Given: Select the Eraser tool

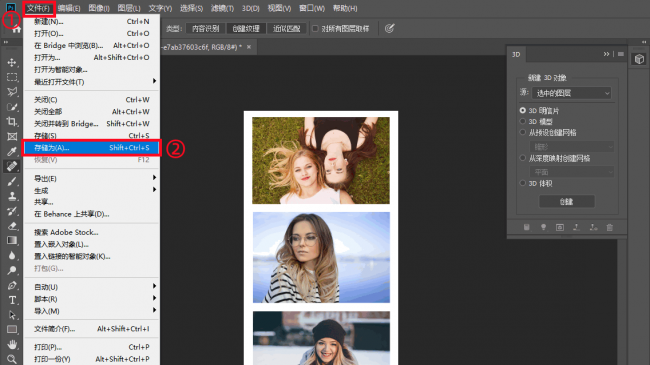Looking at the screenshot, I should click(x=12, y=226).
